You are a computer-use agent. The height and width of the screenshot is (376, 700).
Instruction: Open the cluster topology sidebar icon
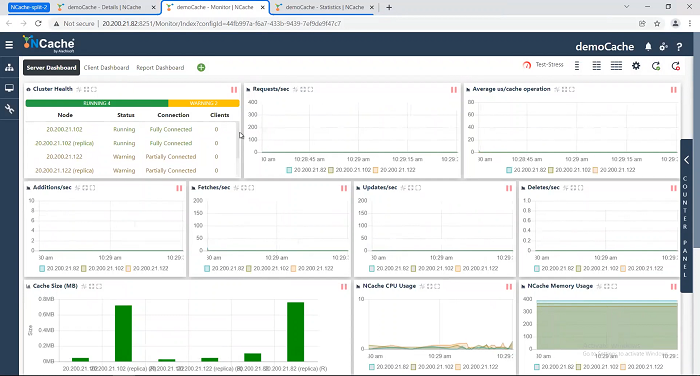tap(9, 67)
